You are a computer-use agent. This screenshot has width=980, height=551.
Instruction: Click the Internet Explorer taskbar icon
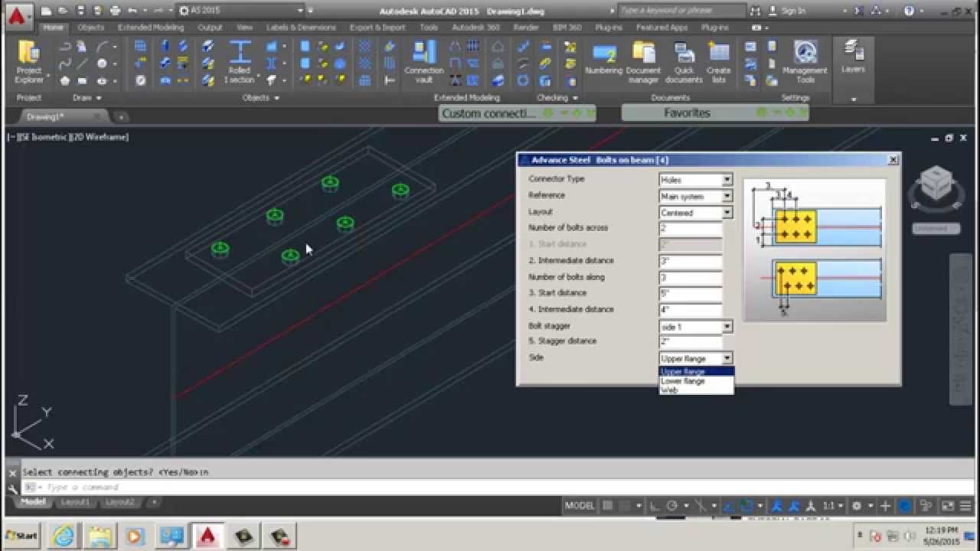click(64, 536)
